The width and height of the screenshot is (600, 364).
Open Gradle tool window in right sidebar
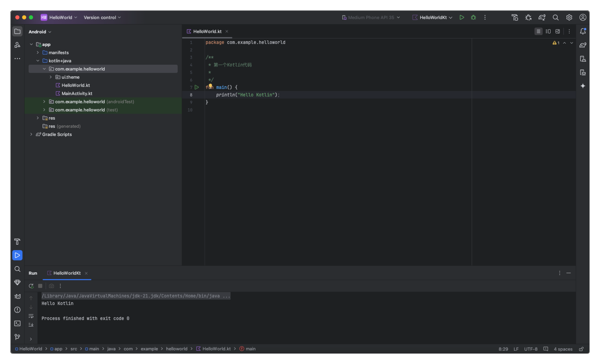pyautogui.click(x=583, y=45)
